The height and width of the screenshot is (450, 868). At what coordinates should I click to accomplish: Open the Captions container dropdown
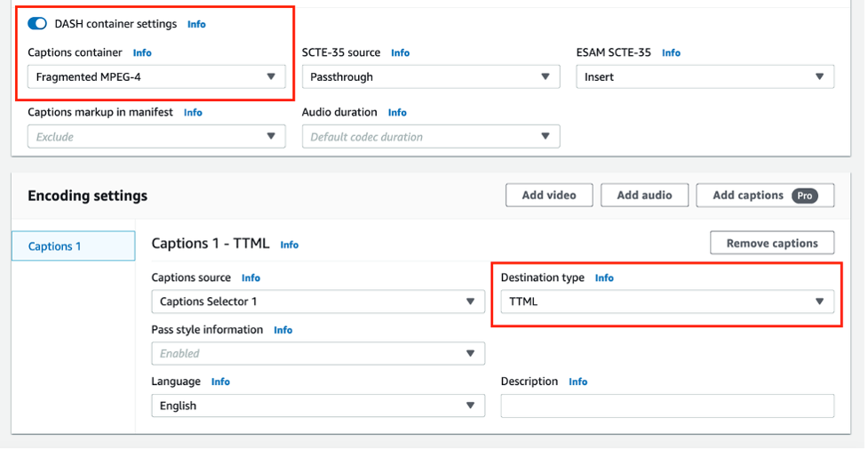(156, 77)
